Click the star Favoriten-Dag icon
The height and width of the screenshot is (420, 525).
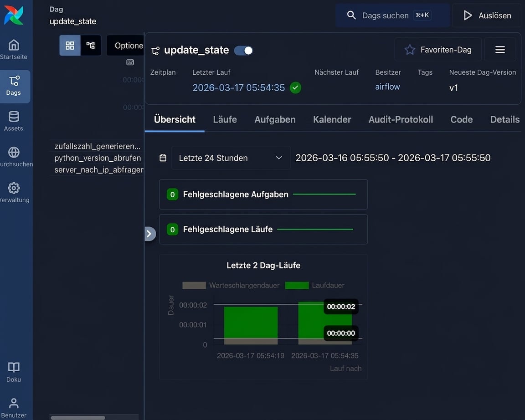coord(410,50)
